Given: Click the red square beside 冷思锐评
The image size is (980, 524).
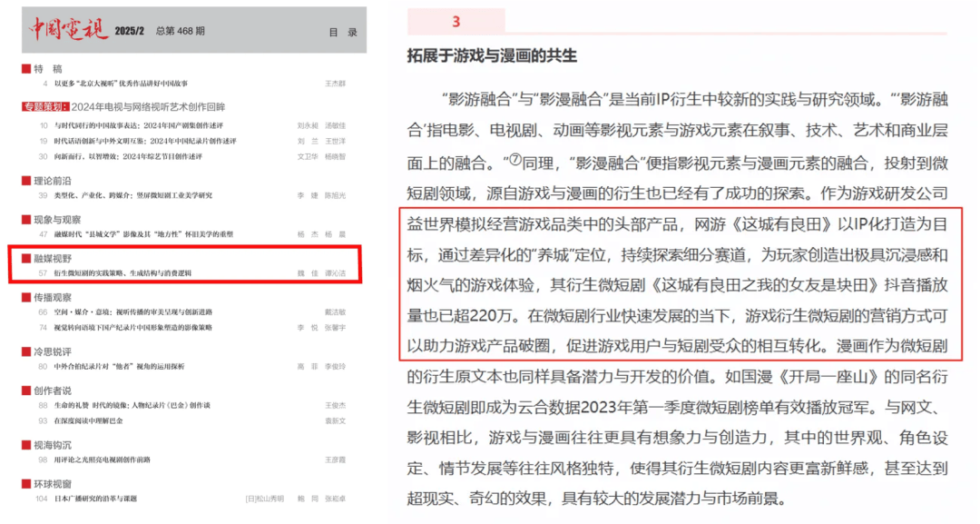Looking at the screenshot, I should (x=26, y=352).
